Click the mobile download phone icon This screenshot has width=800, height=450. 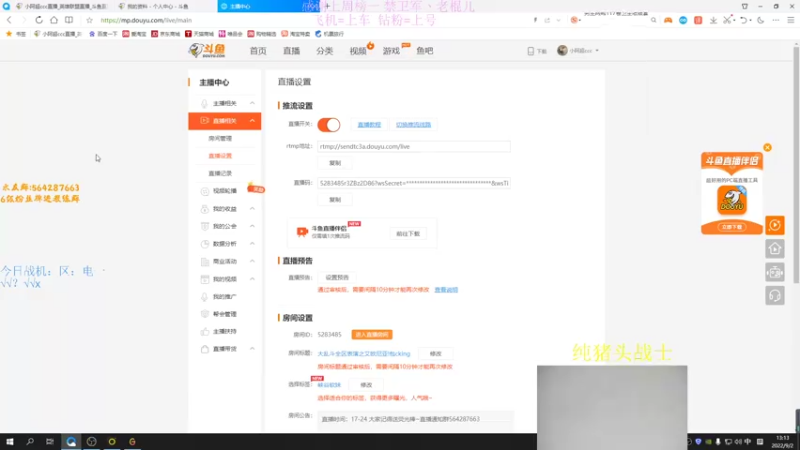click(531, 51)
